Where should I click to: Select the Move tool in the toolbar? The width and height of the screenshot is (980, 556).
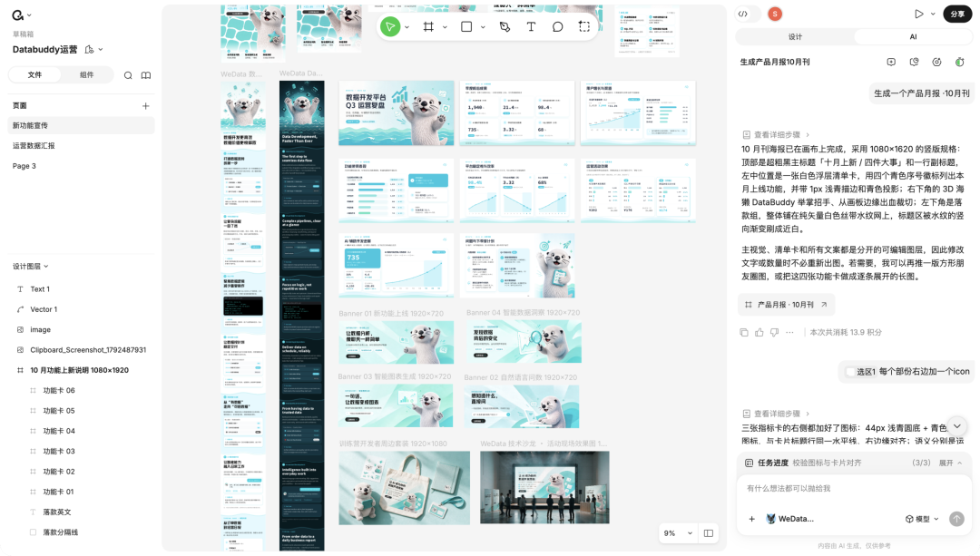[390, 27]
